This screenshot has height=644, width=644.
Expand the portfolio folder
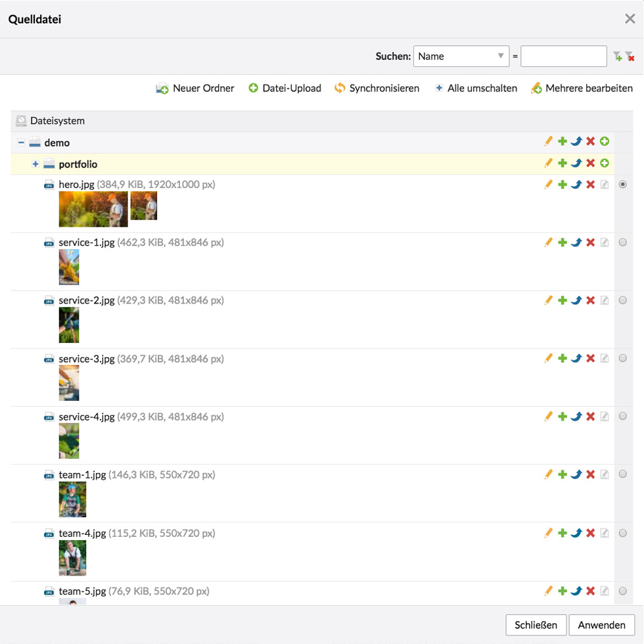click(x=35, y=164)
